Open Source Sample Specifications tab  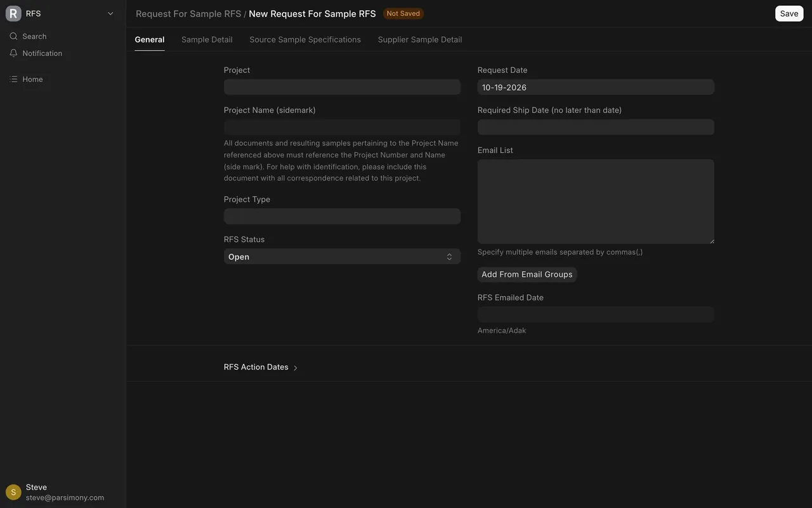[305, 39]
